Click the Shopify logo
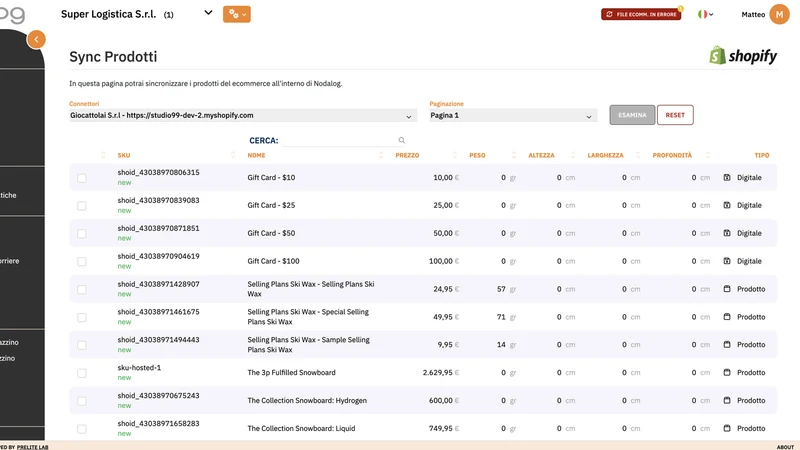Screen dimensions: 800x450 (743, 56)
